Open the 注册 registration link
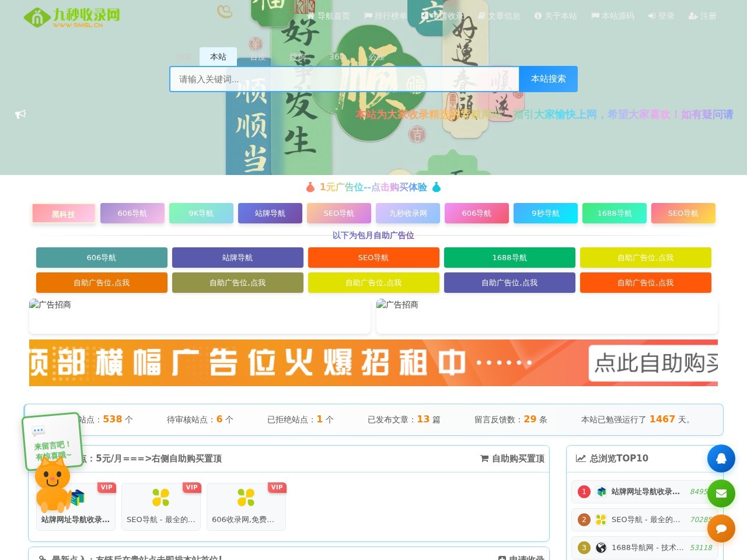747x560 pixels. (x=702, y=16)
